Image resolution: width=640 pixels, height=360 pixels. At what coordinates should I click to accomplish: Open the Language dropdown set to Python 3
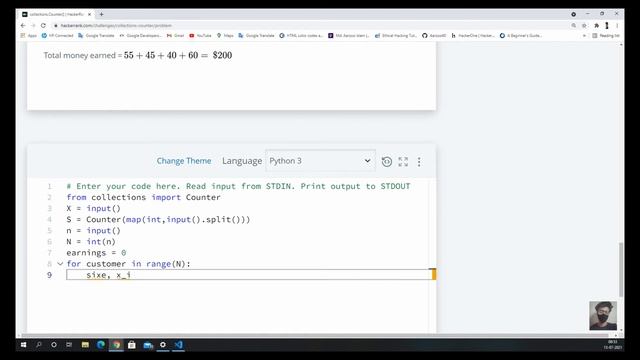coord(320,161)
